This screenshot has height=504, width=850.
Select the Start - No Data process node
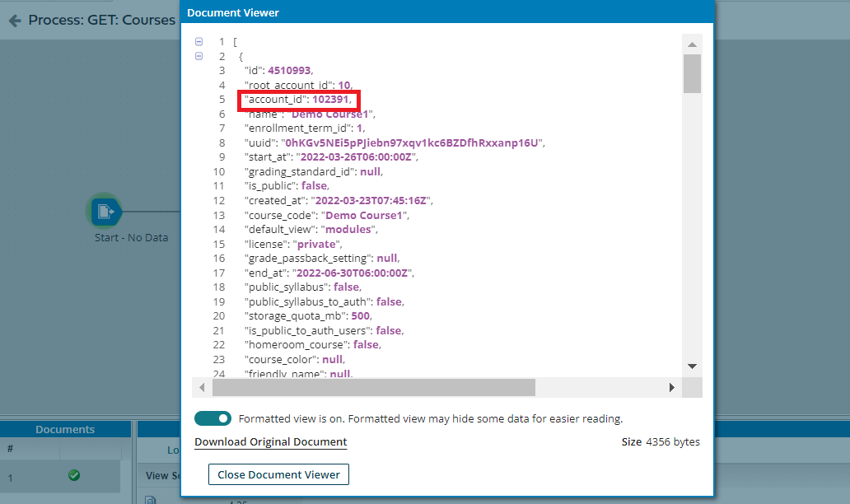point(105,212)
